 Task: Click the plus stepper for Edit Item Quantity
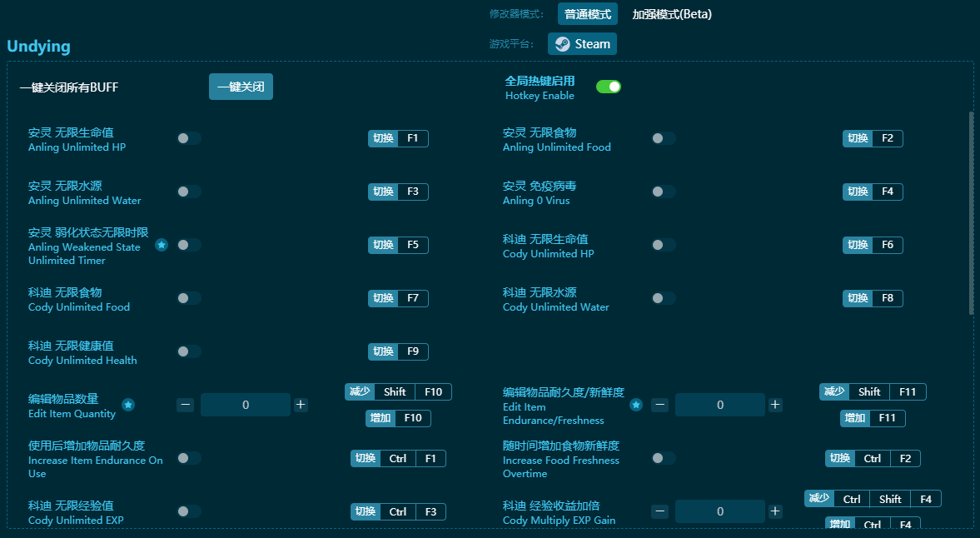click(301, 405)
